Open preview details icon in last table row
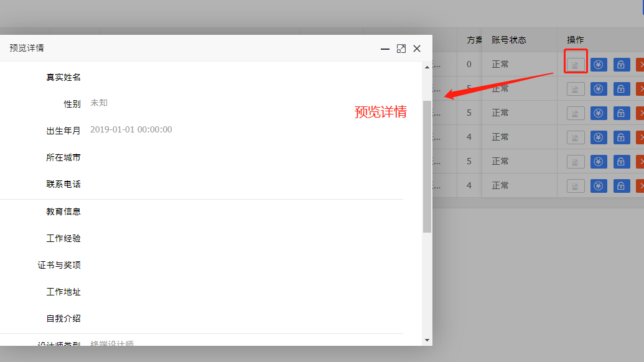 pyautogui.click(x=576, y=185)
